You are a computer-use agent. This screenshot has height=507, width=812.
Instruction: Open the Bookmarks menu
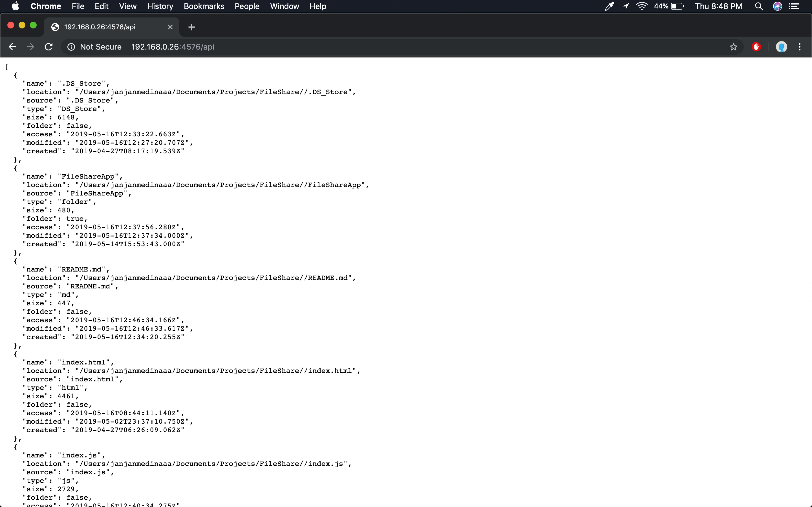point(204,6)
